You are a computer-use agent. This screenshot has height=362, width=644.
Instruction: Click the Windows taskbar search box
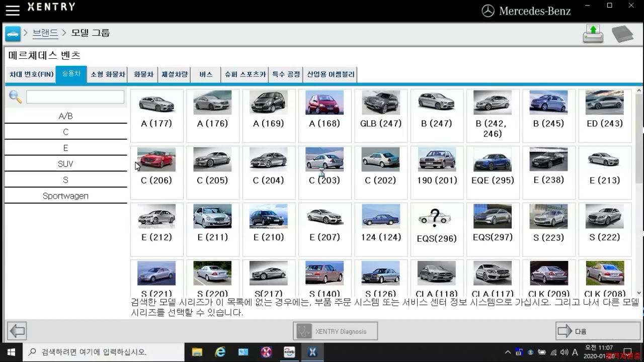coord(104,352)
